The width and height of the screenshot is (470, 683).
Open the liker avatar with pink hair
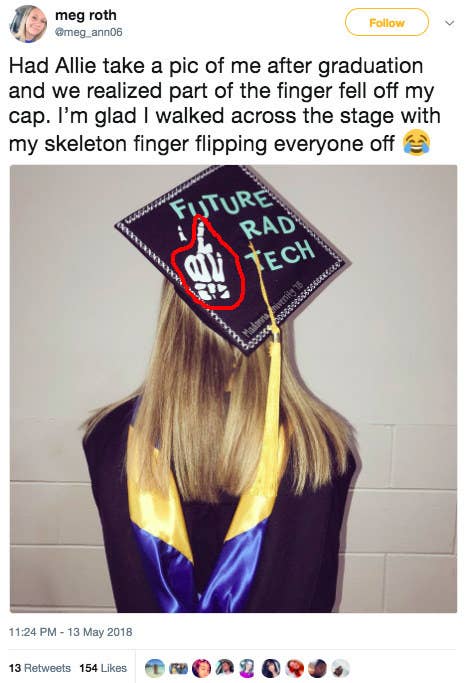(201, 668)
